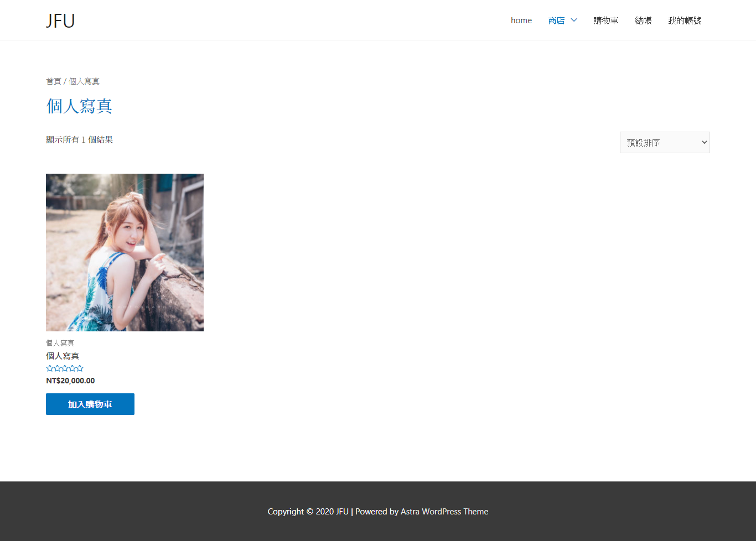
Task: Click the JFU site logo
Action: tap(60, 20)
